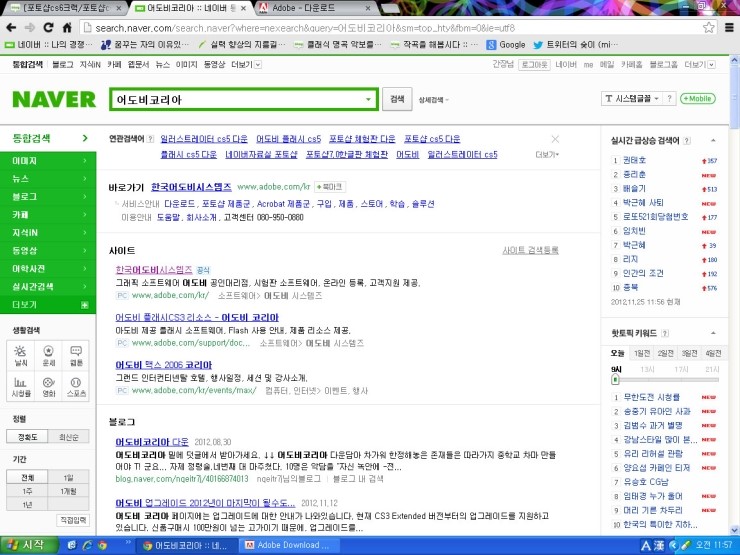Click the help icon next to 핫토픽 키워드
This screenshot has height=555, width=740.
point(664,333)
